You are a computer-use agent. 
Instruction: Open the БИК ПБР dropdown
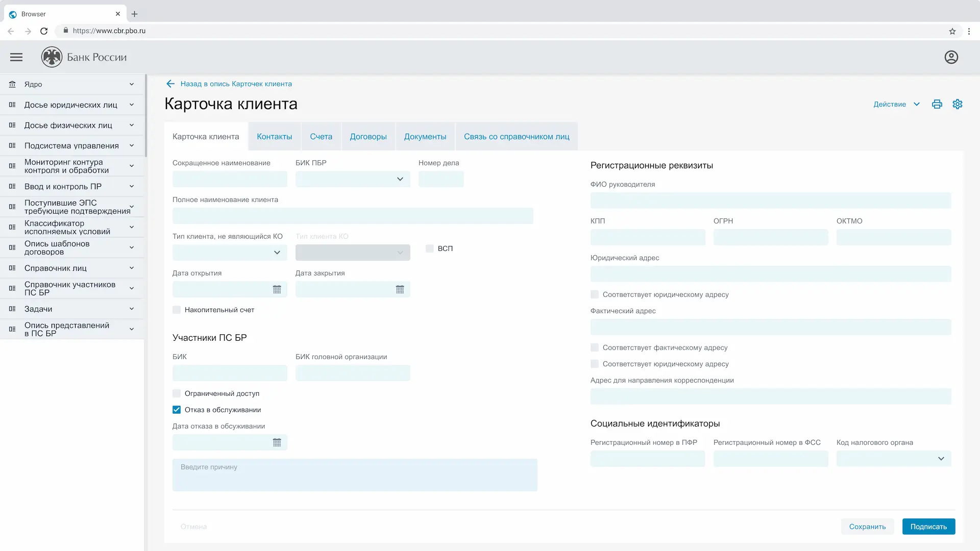point(399,179)
